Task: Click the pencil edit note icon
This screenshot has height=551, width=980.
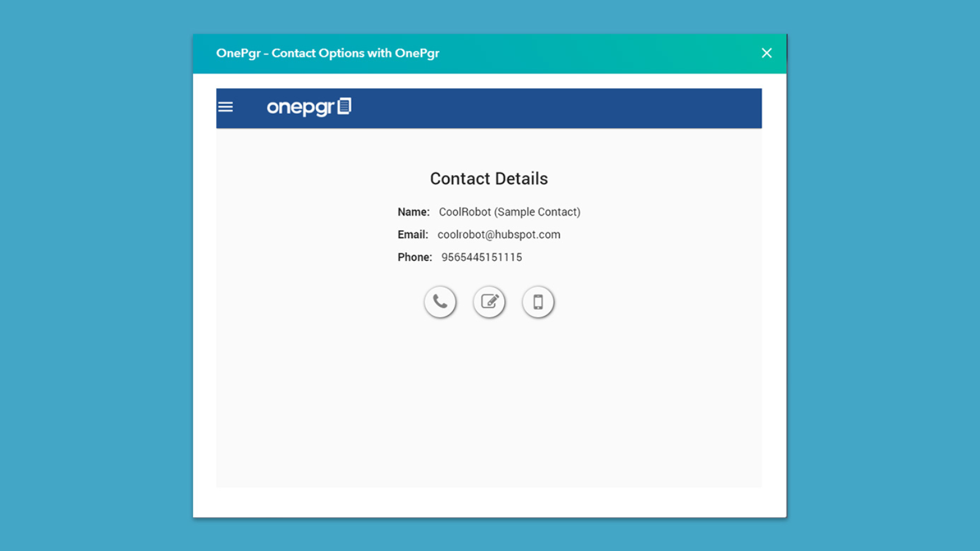Action: pos(489,302)
